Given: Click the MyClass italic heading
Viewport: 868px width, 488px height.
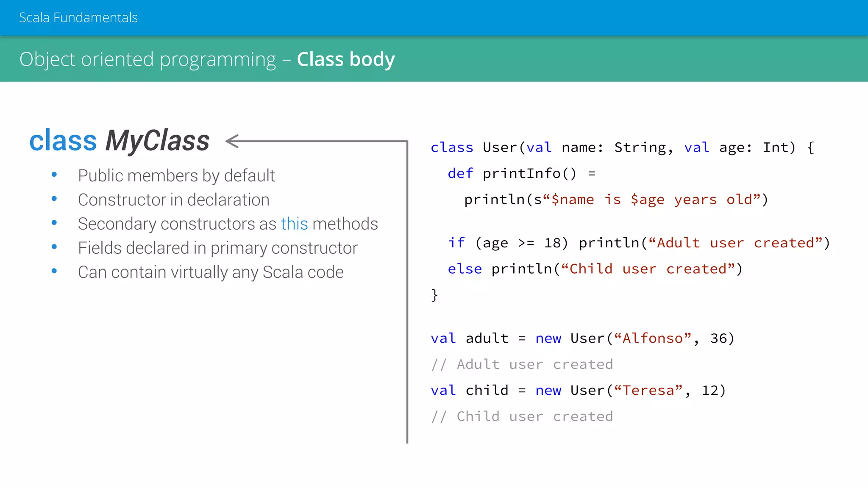Looking at the screenshot, I should pos(157,141).
